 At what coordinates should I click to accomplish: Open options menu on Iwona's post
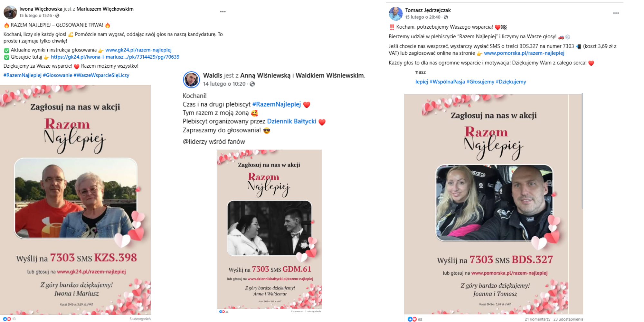(223, 12)
